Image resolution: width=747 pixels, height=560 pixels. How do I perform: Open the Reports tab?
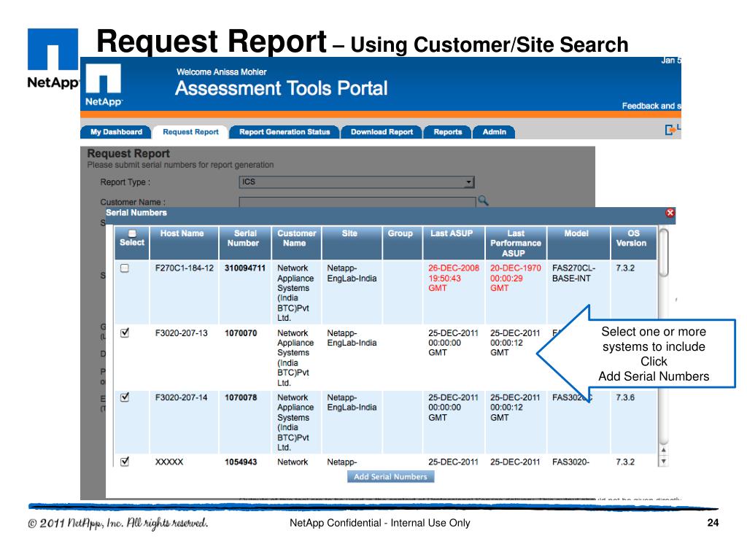tap(447, 132)
